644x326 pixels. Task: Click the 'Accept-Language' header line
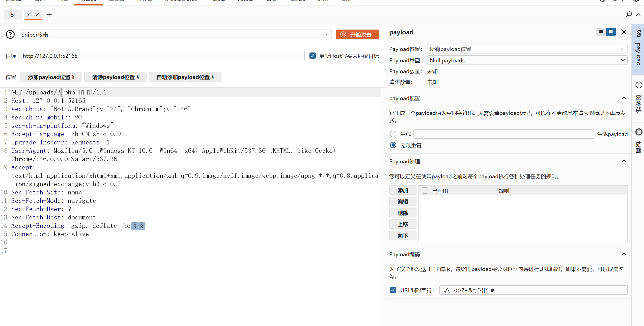tap(66, 134)
